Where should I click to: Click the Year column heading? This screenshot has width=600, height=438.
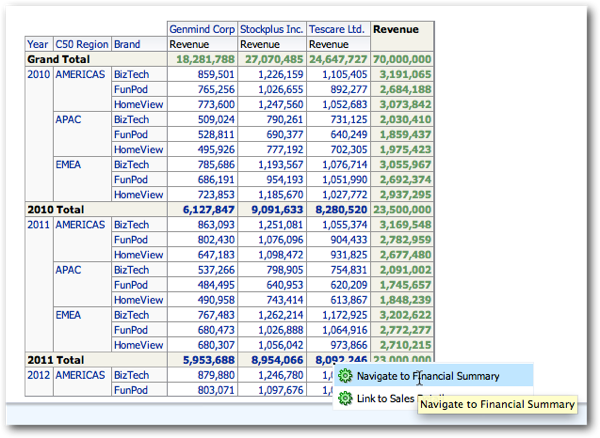(x=38, y=44)
